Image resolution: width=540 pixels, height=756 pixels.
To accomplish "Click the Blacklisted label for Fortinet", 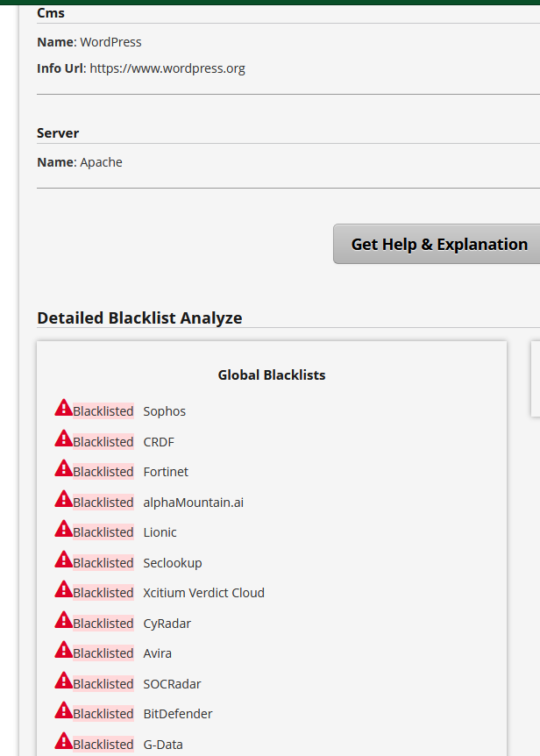I will click(x=103, y=472).
